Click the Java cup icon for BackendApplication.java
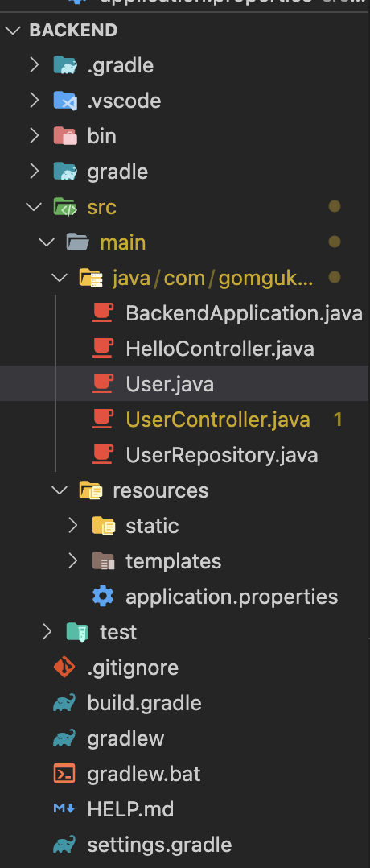The width and height of the screenshot is (370, 868). (x=103, y=313)
